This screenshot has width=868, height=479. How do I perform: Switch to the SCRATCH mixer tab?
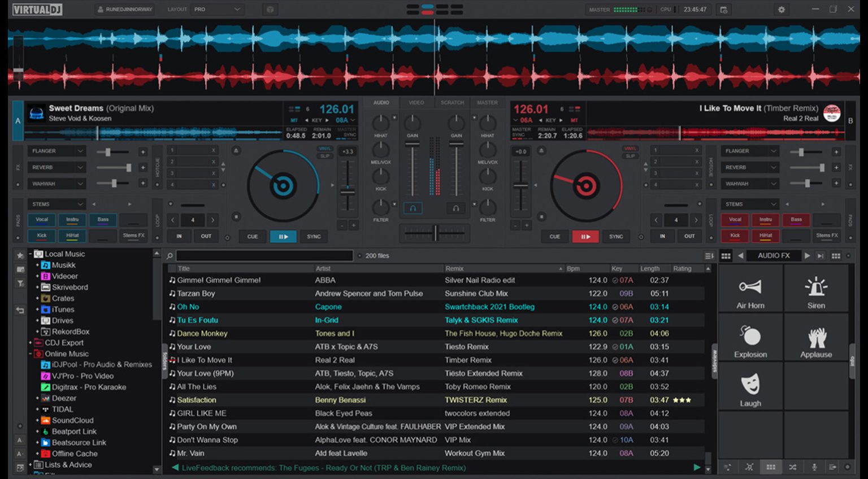point(452,102)
